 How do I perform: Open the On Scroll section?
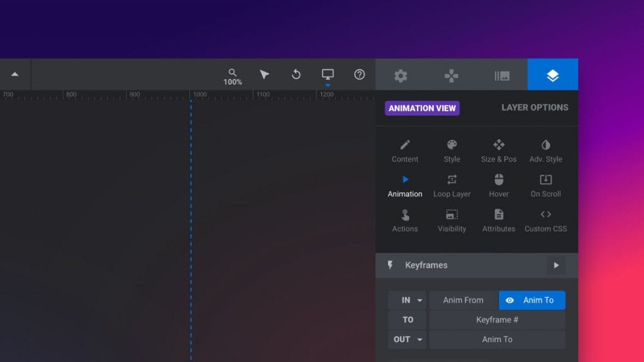[x=546, y=186]
